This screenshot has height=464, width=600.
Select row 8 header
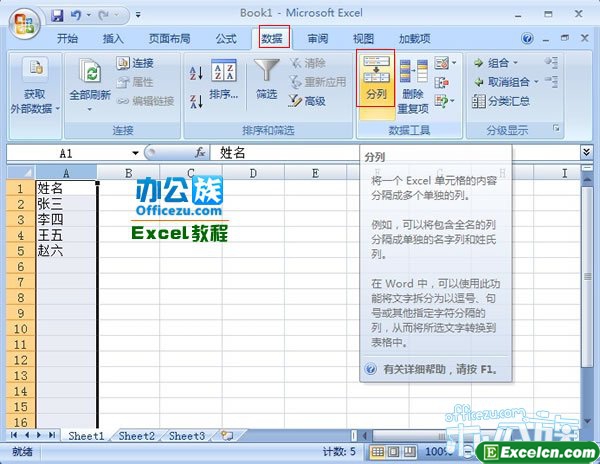point(21,298)
